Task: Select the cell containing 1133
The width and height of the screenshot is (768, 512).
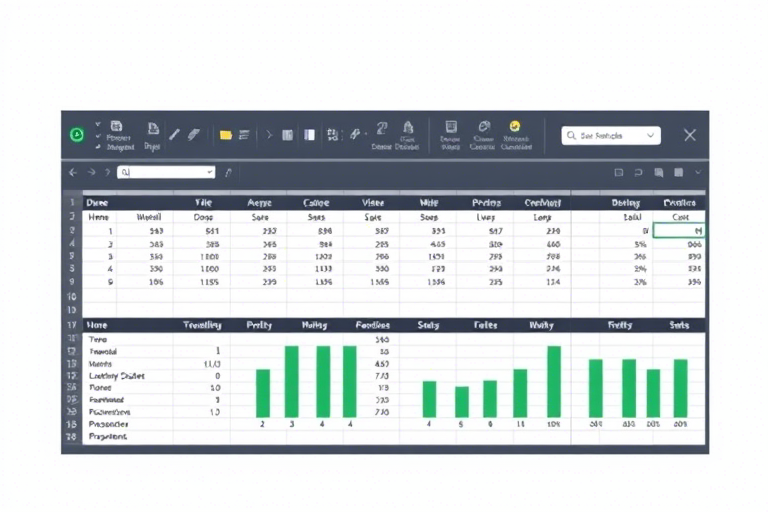Action: [x=315, y=269]
